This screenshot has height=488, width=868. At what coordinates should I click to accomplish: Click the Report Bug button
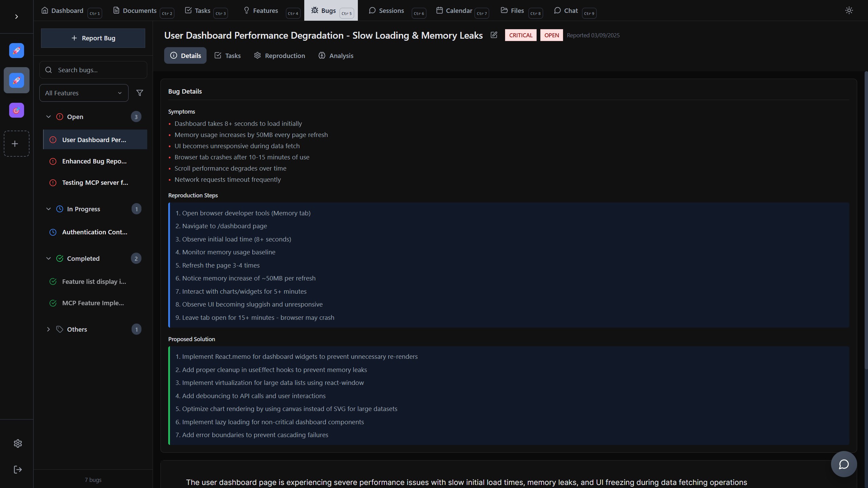(93, 38)
